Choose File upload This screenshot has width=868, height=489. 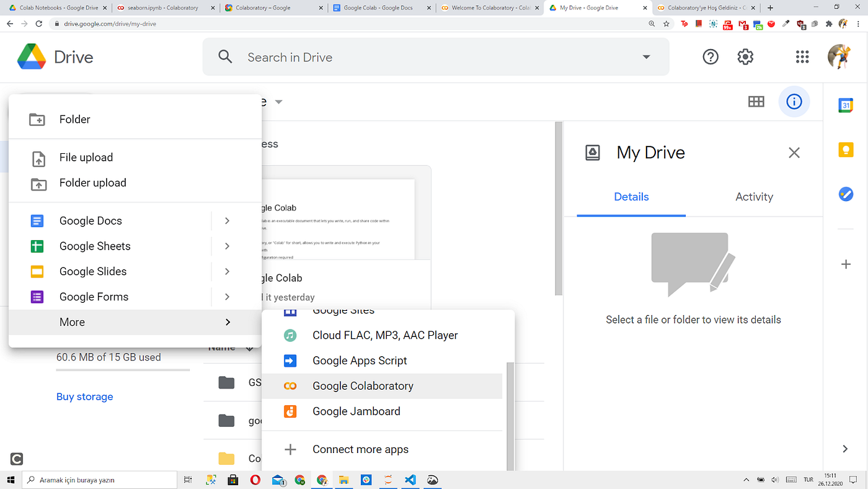135,158
